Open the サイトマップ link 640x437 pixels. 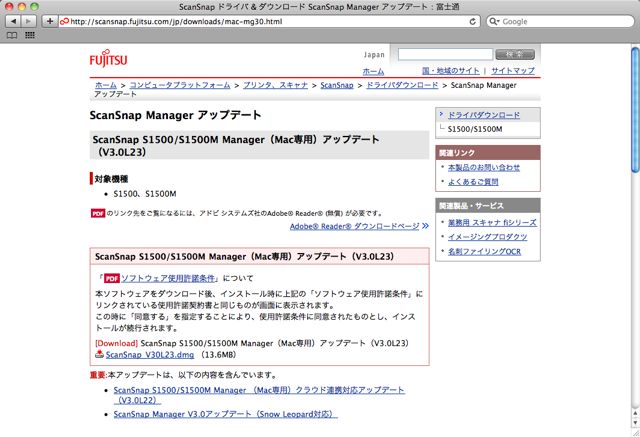click(513, 71)
